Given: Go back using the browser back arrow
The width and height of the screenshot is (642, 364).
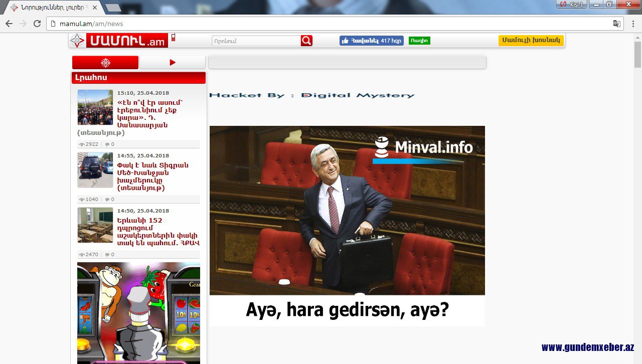Looking at the screenshot, I should 9,24.
